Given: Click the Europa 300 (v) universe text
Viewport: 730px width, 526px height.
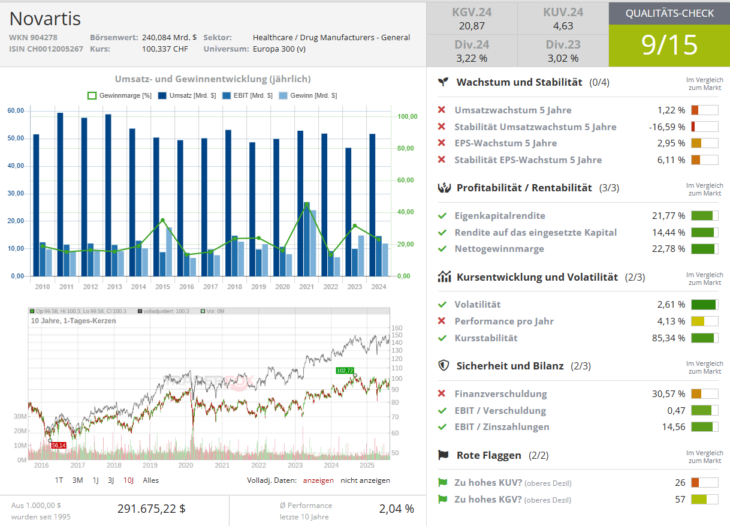Looking at the screenshot, I should [279, 49].
